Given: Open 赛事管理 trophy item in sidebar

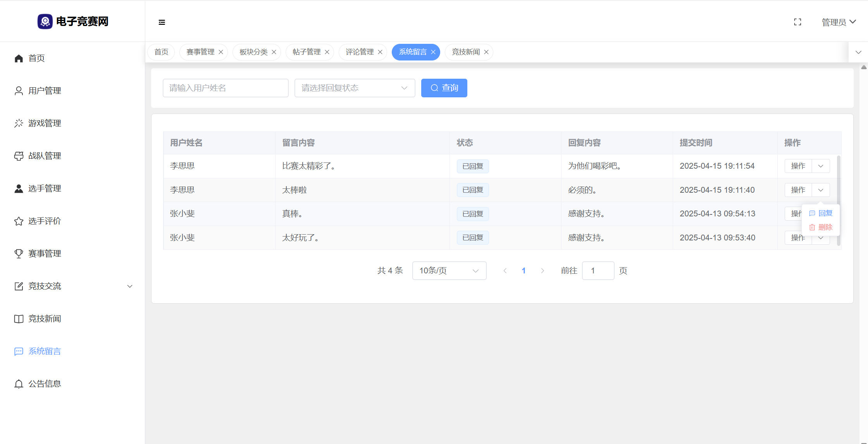Looking at the screenshot, I should pyautogui.click(x=45, y=254).
